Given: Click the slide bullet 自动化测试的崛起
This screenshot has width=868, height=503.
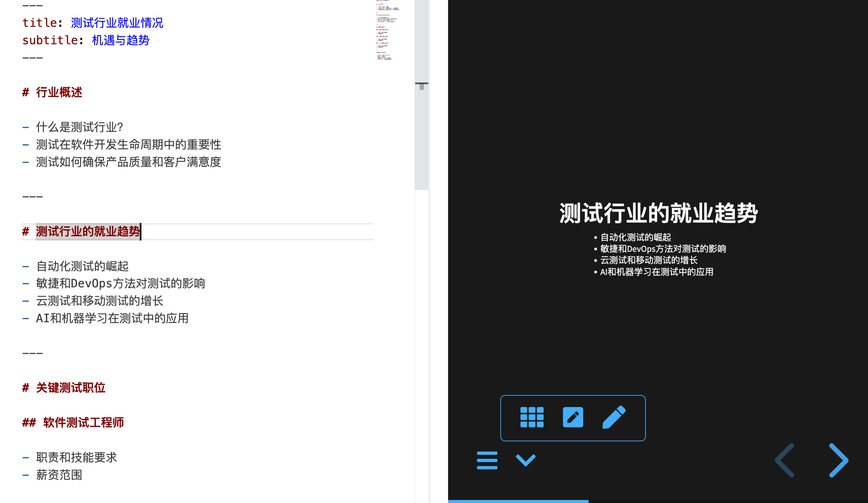Looking at the screenshot, I should [x=635, y=237].
